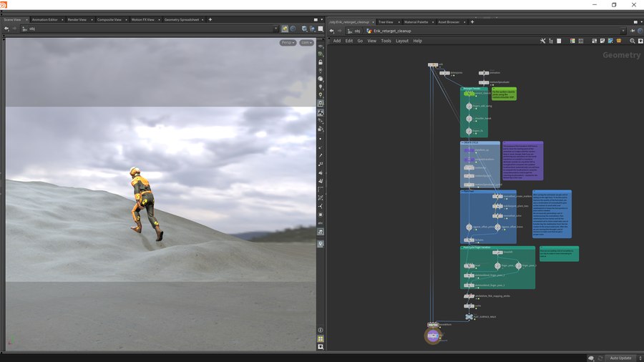Image resolution: width=644 pixels, height=362 pixels.
Task: Open the Persp viewport dropdown
Action: click(288, 43)
